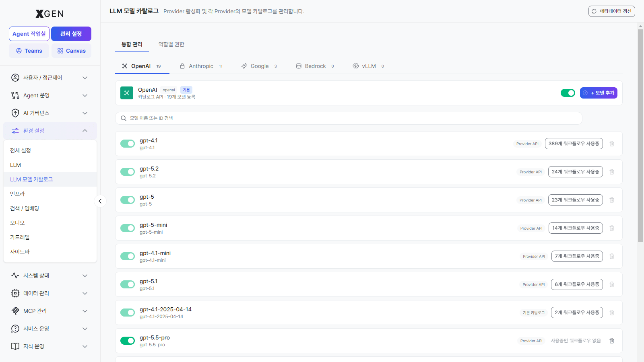Click the 사용자 / 접근제어 user icon
Viewport: 644px width, 362px height.
click(15, 78)
